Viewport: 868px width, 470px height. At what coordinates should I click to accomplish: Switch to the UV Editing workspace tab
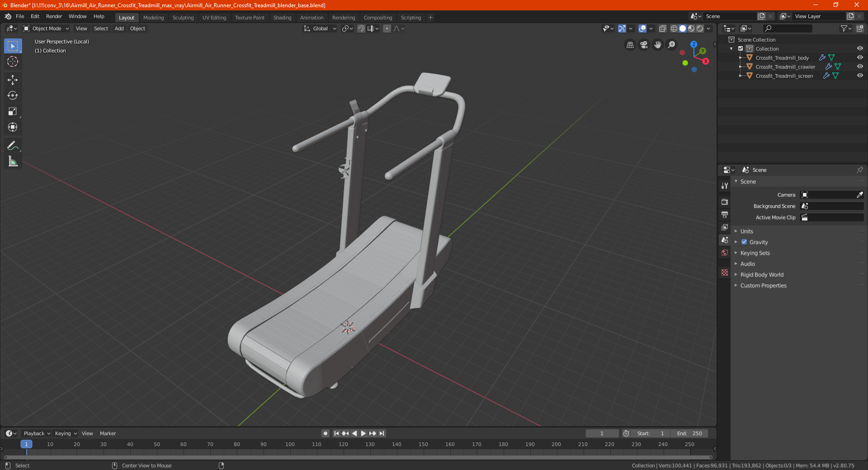point(214,18)
